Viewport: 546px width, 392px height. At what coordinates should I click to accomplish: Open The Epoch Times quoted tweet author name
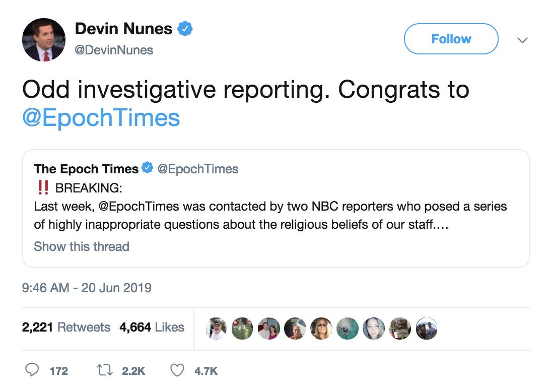pos(86,169)
